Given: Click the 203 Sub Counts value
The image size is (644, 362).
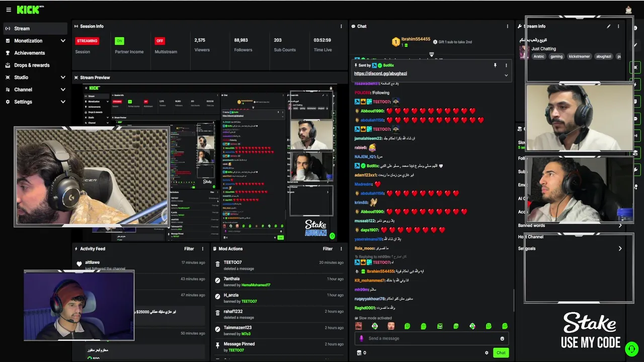Looking at the screenshot, I should [x=278, y=40].
